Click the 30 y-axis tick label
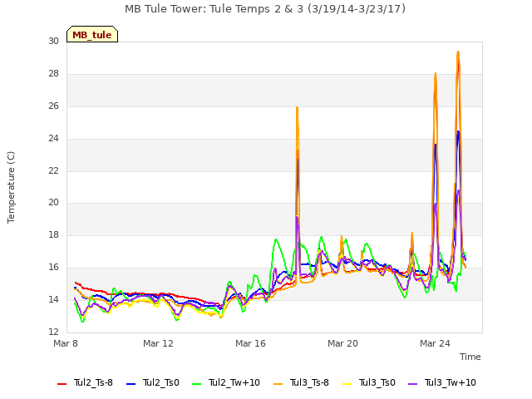The image size is (532, 399). pos(53,42)
